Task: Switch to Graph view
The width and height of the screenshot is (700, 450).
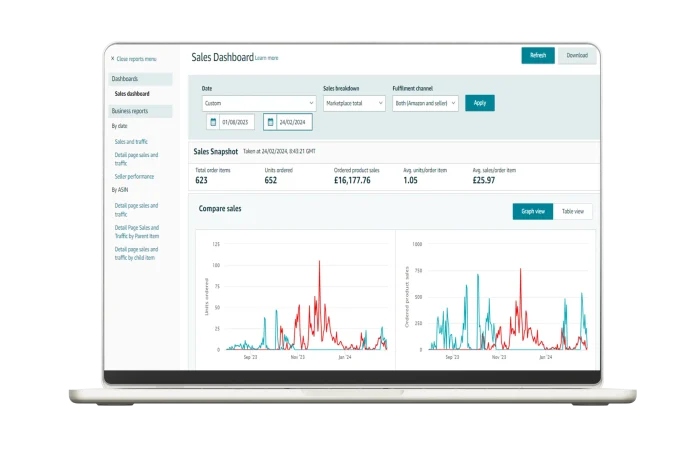Action: coord(533,211)
